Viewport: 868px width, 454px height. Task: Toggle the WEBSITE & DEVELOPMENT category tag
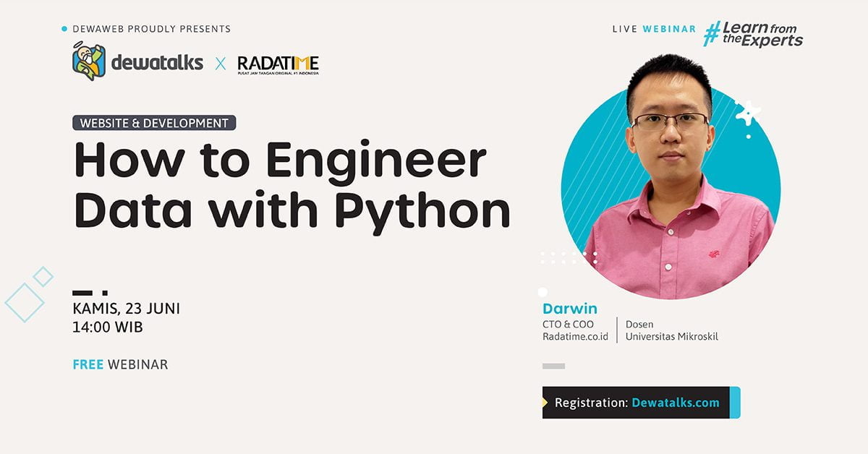[154, 123]
